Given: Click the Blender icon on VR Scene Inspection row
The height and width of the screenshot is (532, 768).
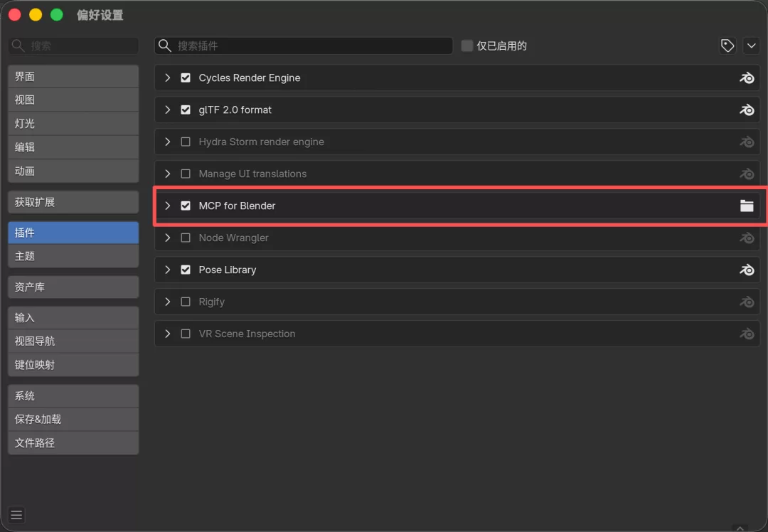Looking at the screenshot, I should (x=747, y=334).
